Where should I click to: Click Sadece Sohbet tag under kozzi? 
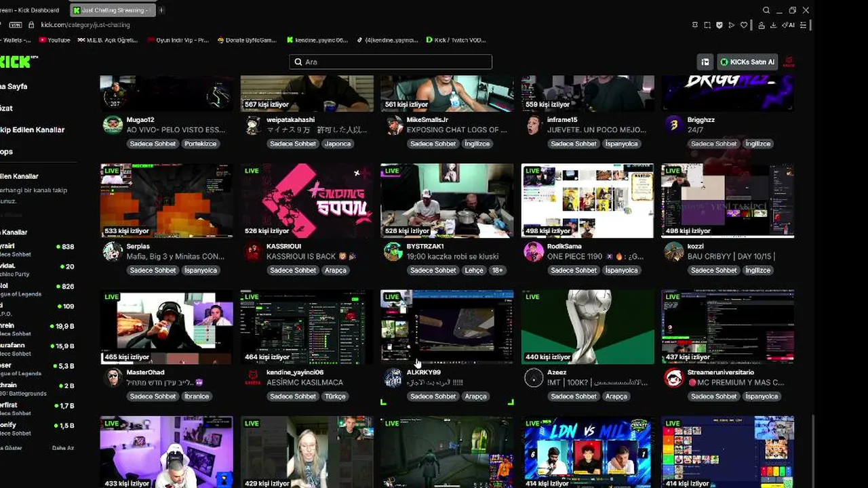click(x=713, y=270)
